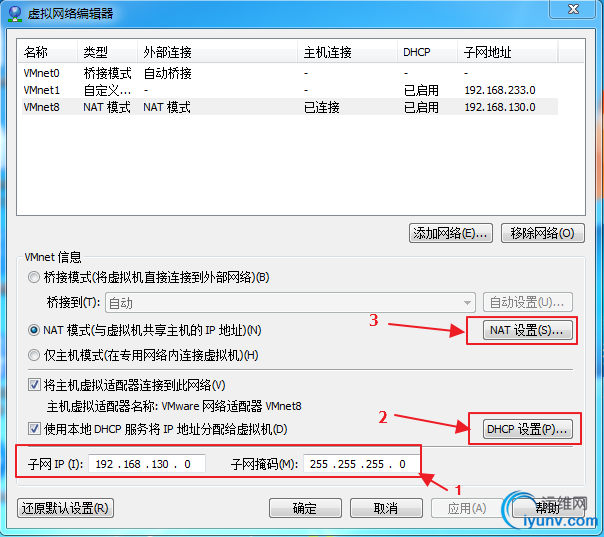
Task: Click the 自动桥接 cell in VMnet0 row
Action: coord(168,73)
